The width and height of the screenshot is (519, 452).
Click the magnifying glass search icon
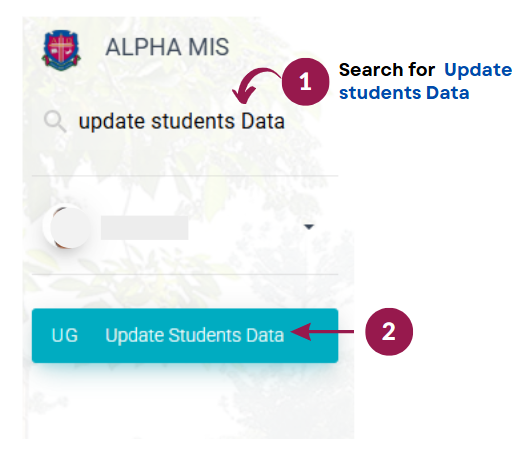coord(55,121)
